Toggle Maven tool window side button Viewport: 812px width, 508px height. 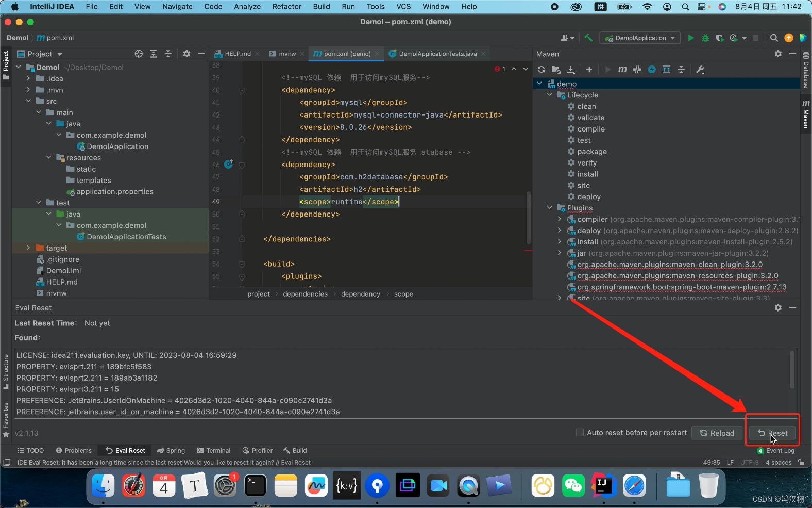tap(806, 114)
